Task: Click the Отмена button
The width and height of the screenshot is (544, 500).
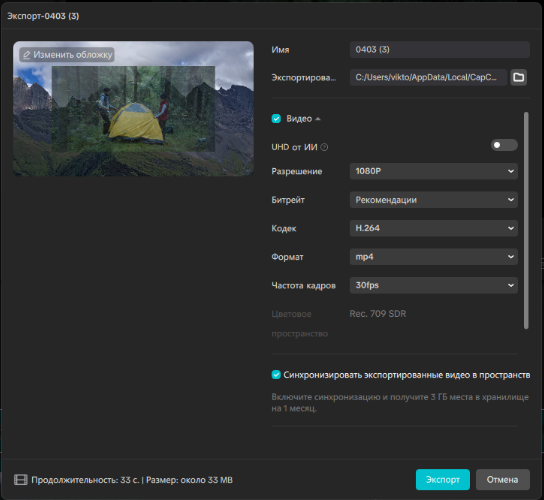Action: click(x=502, y=480)
